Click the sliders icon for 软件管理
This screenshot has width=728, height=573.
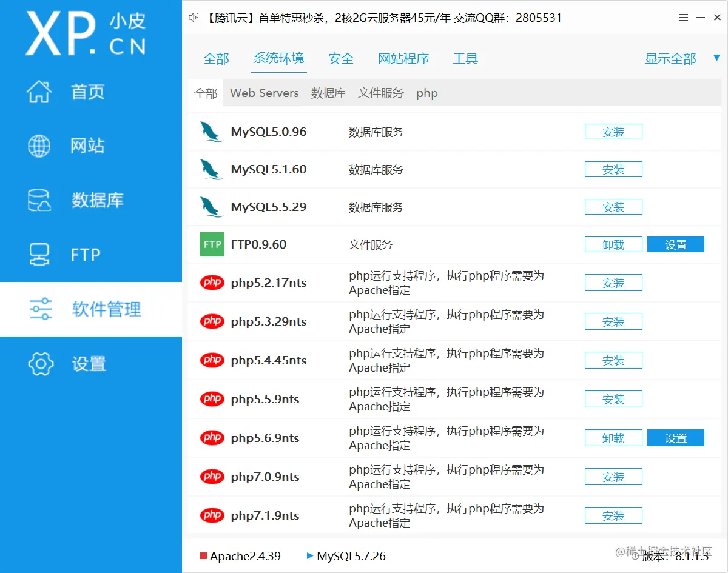pyautogui.click(x=41, y=309)
